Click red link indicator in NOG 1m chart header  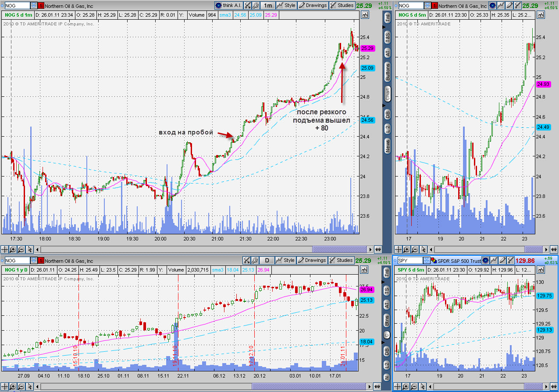coord(41,6)
